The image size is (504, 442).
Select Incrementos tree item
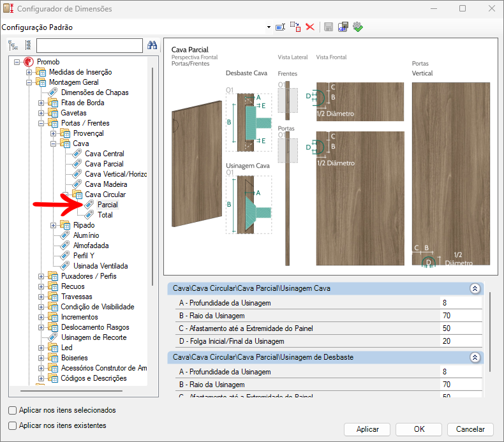tap(79, 317)
